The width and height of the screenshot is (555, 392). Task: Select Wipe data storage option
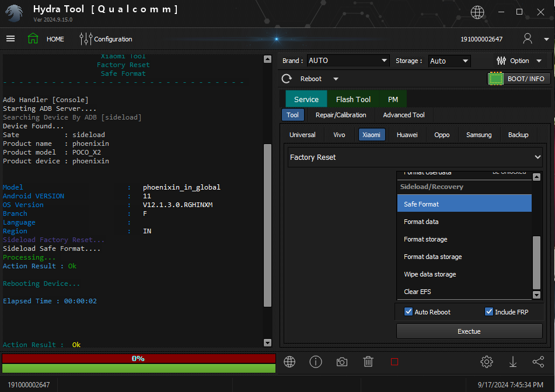[x=465, y=274]
